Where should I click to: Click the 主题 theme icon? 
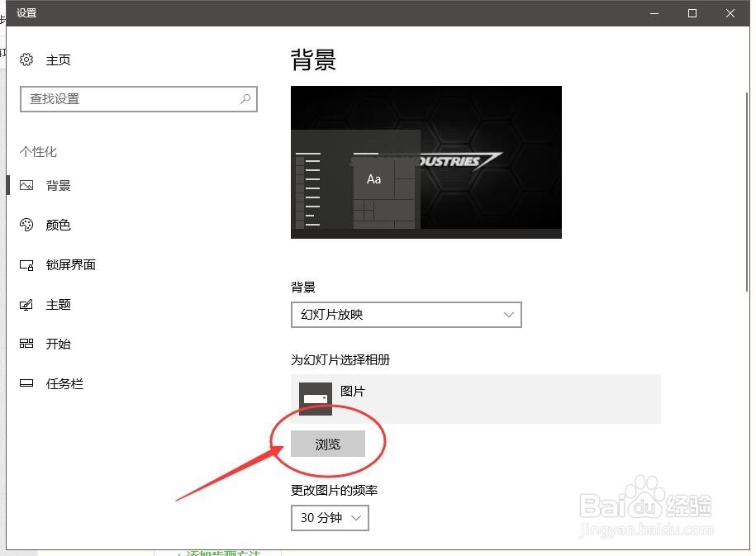(x=26, y=305)
